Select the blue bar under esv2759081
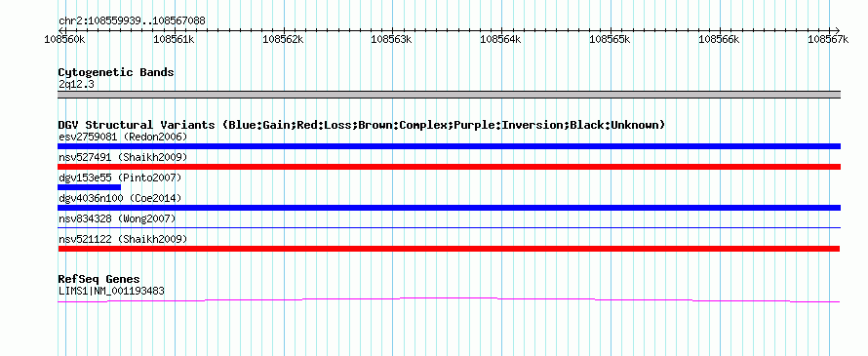868x356 pixels. point(449,146)
